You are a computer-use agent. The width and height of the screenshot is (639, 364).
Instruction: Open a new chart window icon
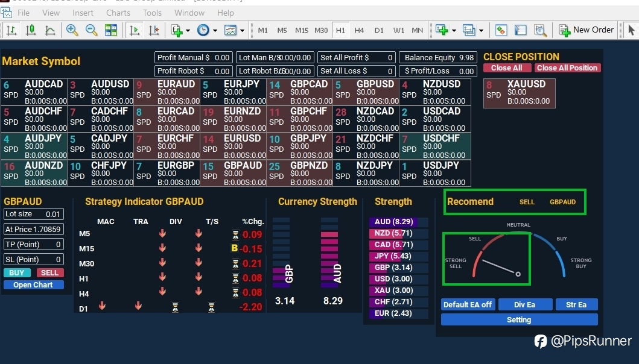click(x=442, y=30)
